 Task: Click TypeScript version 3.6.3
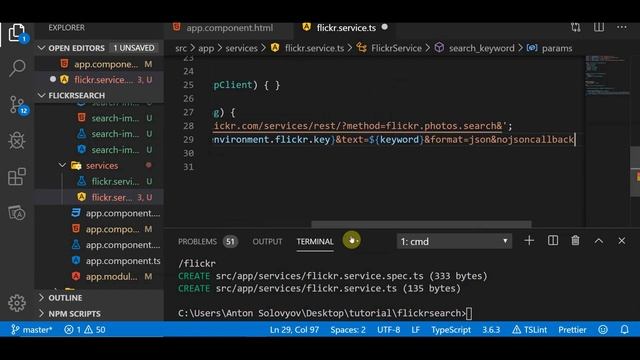coord(491,330)
